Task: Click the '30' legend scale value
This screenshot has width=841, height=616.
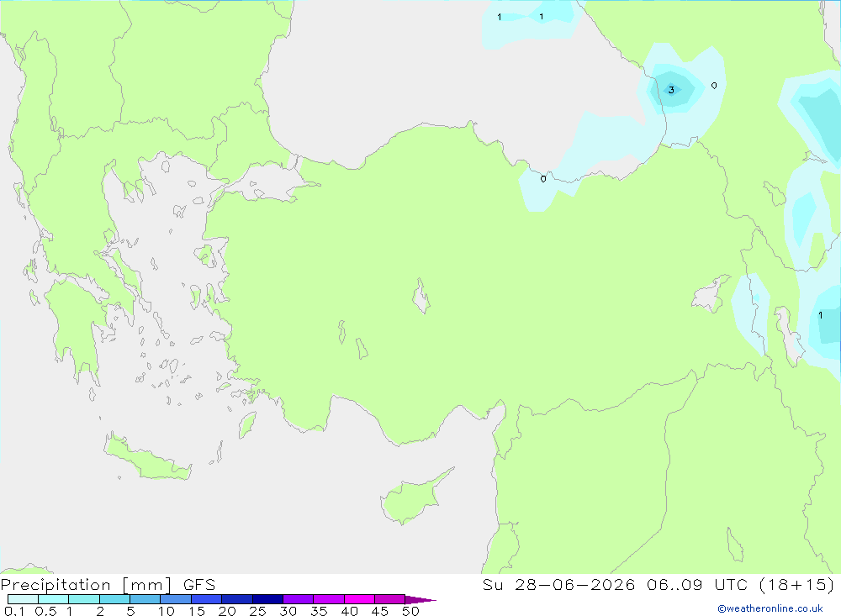Action: pyautogui.click(x=288, y=611)
